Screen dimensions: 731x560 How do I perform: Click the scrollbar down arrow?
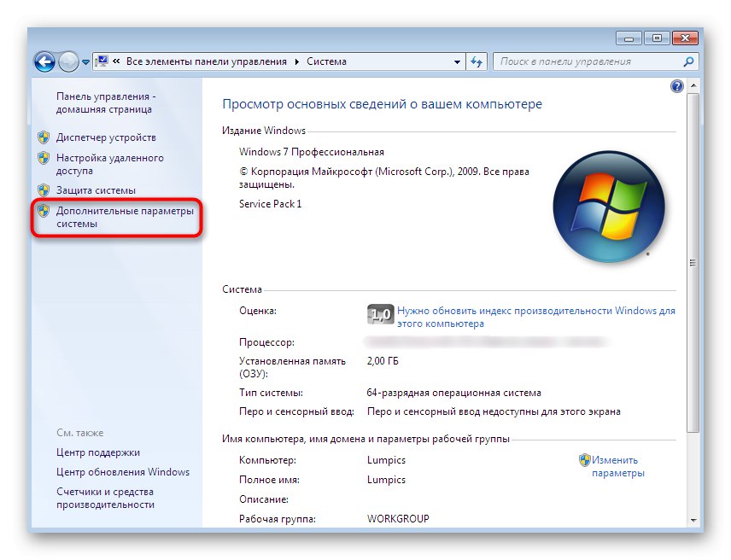point(693,521)
